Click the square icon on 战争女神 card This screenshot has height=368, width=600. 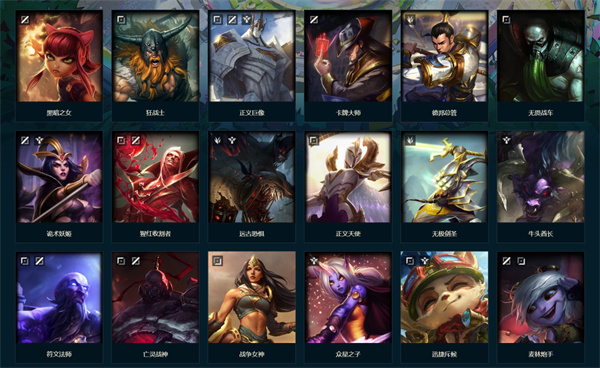(217, 261)
